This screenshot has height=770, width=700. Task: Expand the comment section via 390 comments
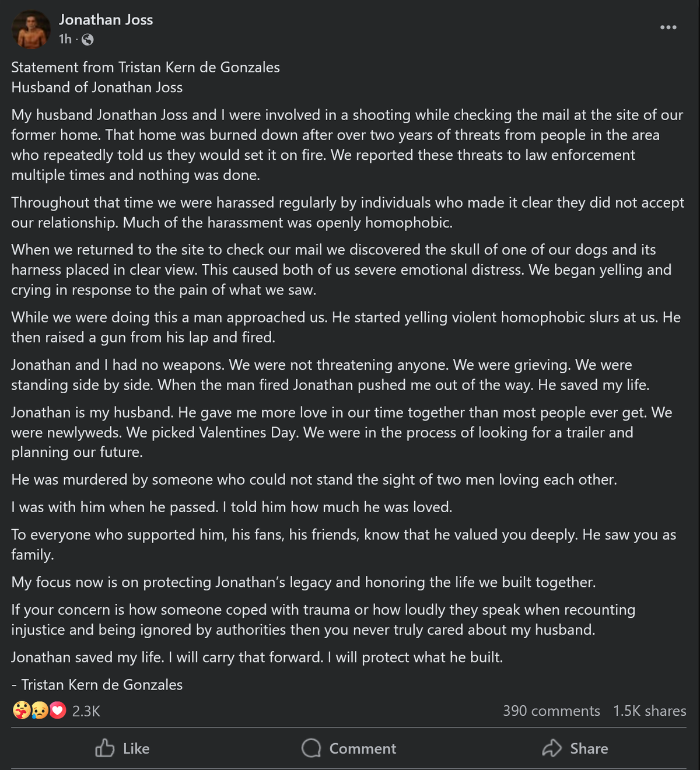(x=551, y=710)
